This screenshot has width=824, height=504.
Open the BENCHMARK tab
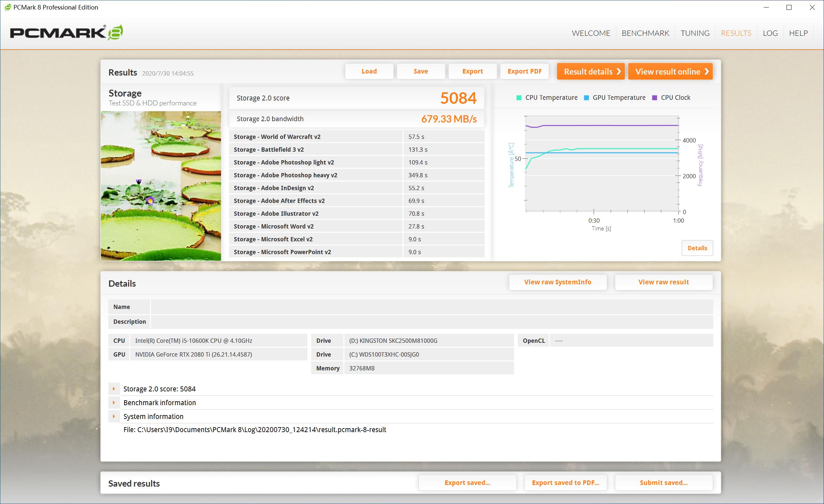click(x=645, y=33)
